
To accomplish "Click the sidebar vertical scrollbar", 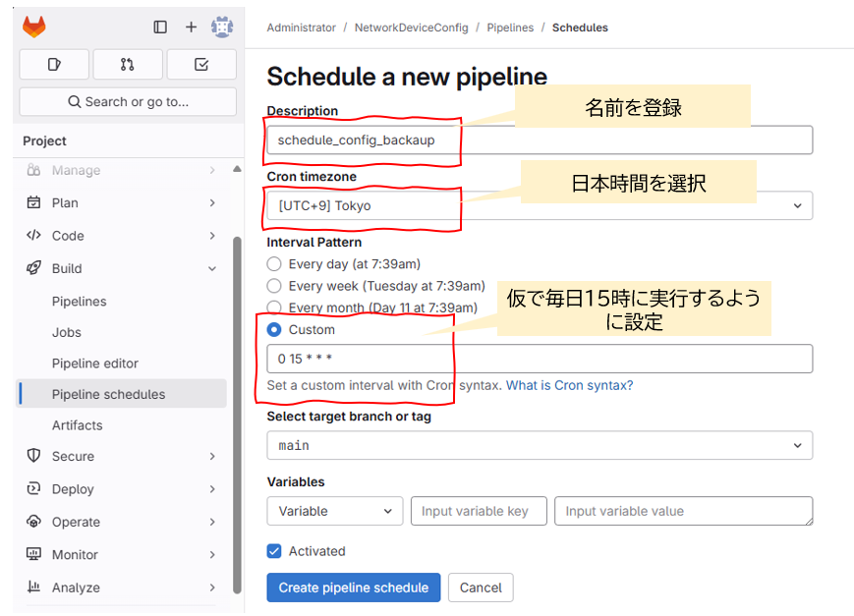I will point(237,414).
